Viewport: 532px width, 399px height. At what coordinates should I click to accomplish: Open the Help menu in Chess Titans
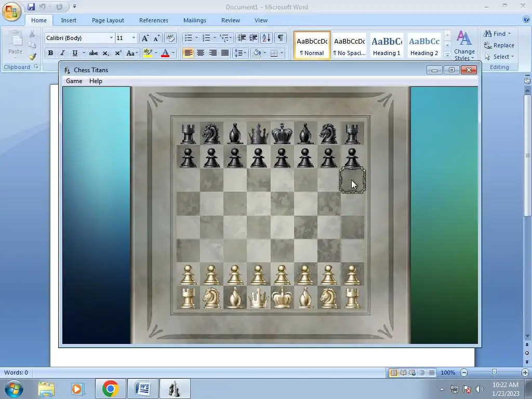96,81
